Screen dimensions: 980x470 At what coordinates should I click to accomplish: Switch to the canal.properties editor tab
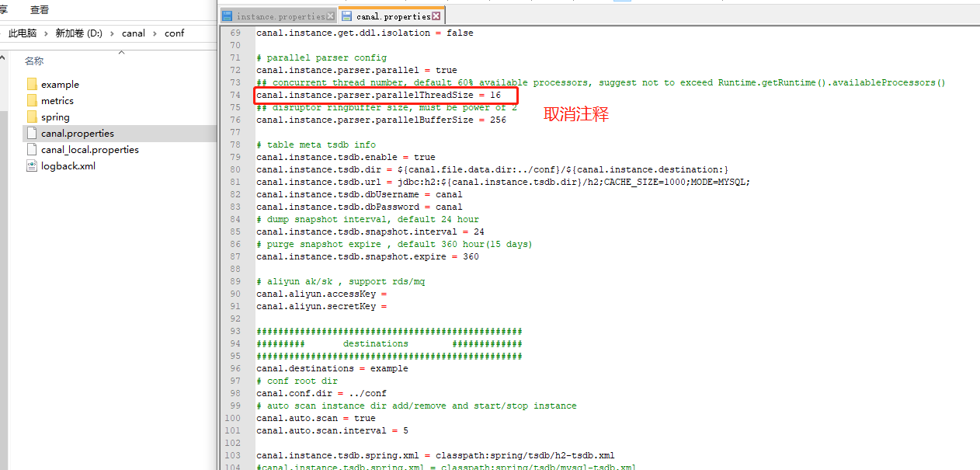(391, 16)
